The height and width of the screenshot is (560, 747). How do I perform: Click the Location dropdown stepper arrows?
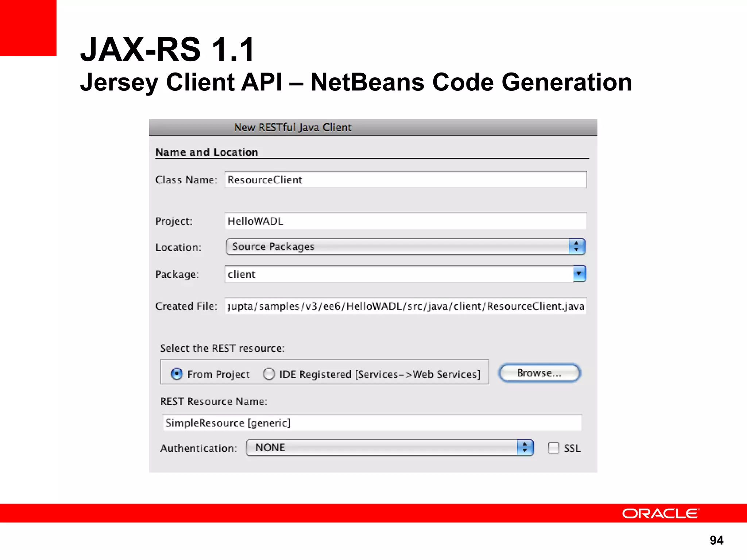[x=576, y=247]
